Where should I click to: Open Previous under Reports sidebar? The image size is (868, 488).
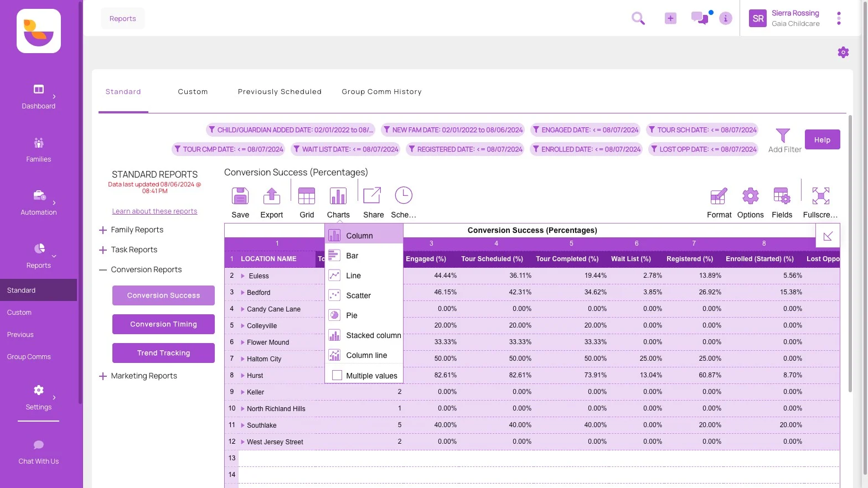click(20, 335)
